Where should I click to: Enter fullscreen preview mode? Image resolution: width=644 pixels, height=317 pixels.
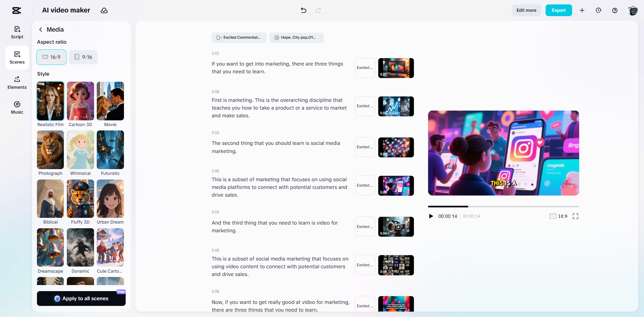pos(575,216)
